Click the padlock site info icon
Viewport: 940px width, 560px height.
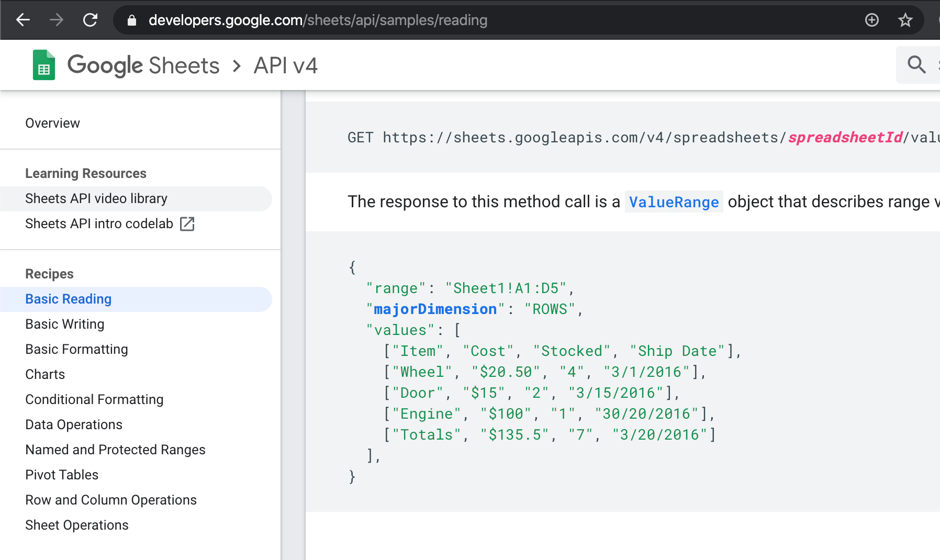pos(132,20)
